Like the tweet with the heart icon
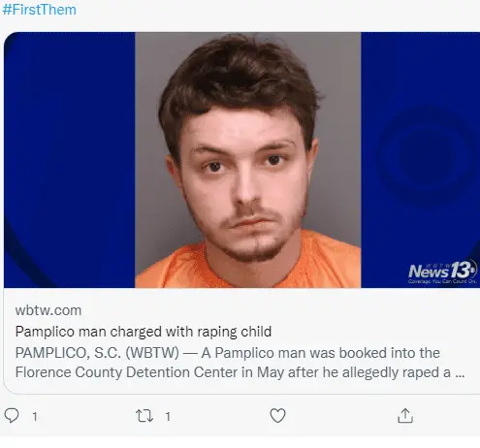Viewport: 480px width, 448px height. 277,416
